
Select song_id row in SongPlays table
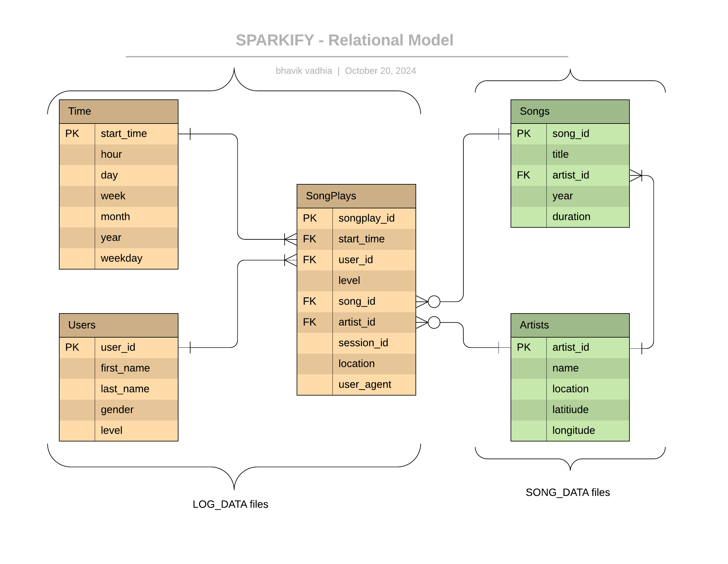click(x=356, y=301)
